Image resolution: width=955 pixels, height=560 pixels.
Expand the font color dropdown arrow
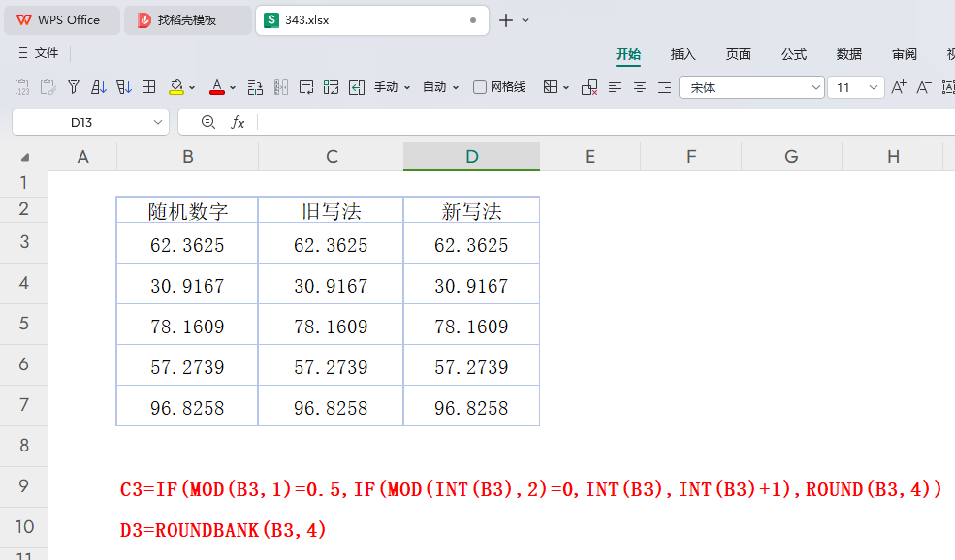coord(233,87)
